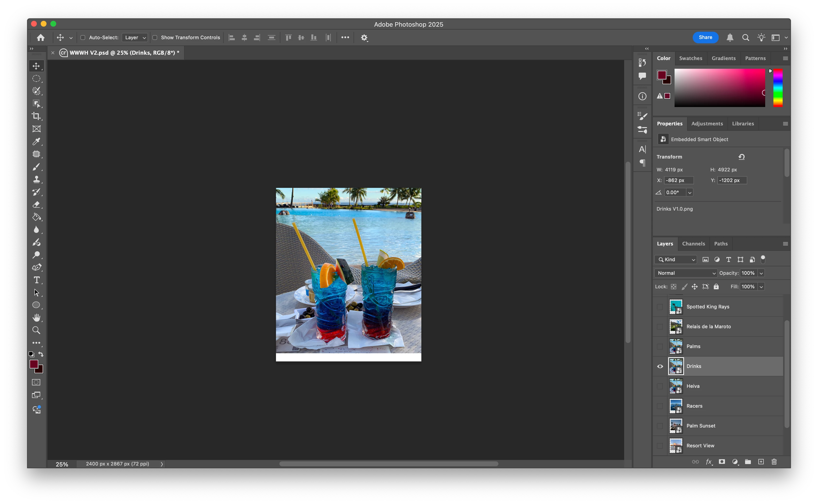Screen dimensions: 818x504
Task: Create a new group folder icon
Action: coord(748,462)
